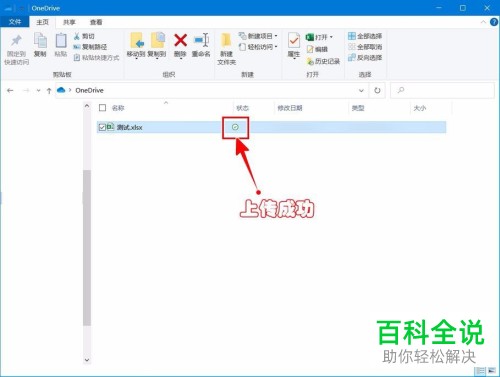This screenshot has width=500, height=377.
Task: Click OneDrive in the address path
Action: pos(89,90)
